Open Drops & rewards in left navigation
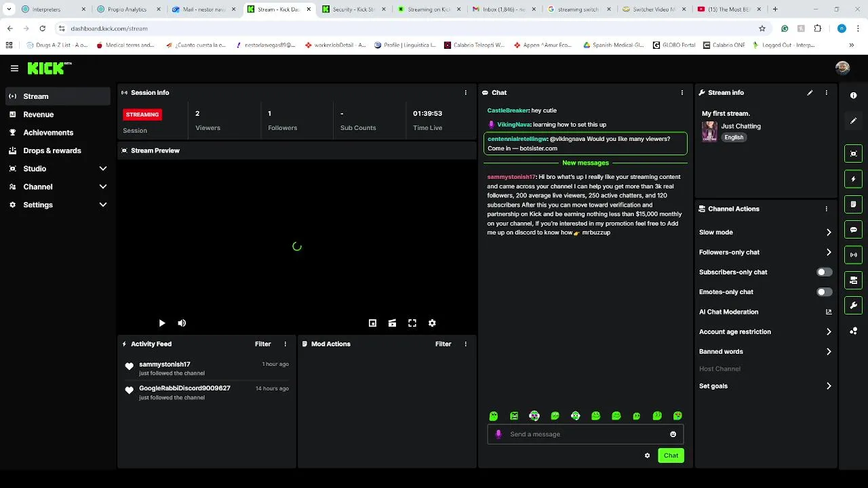This screenshot has width=868, height=488. [58, 150]
